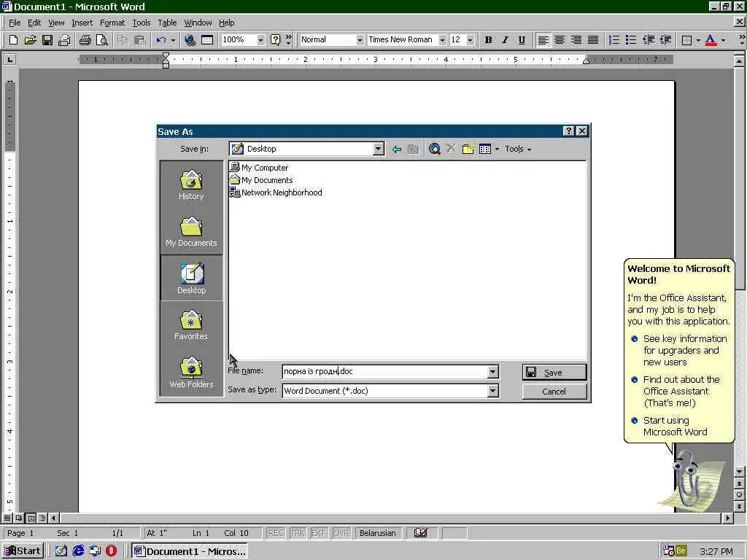Select My Documents in the places bar

point(191,232)
